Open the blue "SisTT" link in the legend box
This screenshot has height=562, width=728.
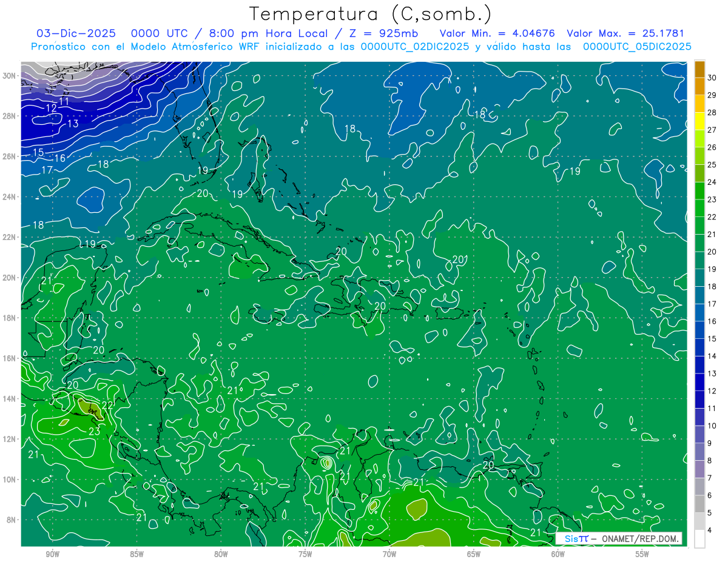coord(576,538)
